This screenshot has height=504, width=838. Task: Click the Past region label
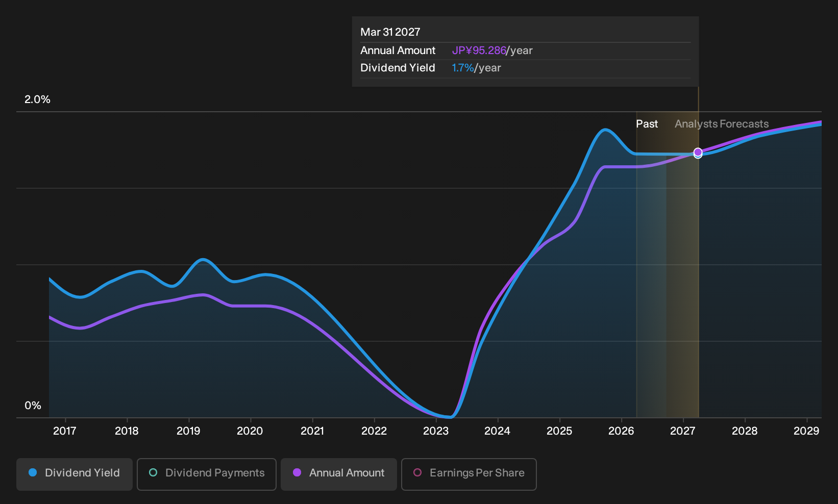pyautogui.click(x=647, y=124)
